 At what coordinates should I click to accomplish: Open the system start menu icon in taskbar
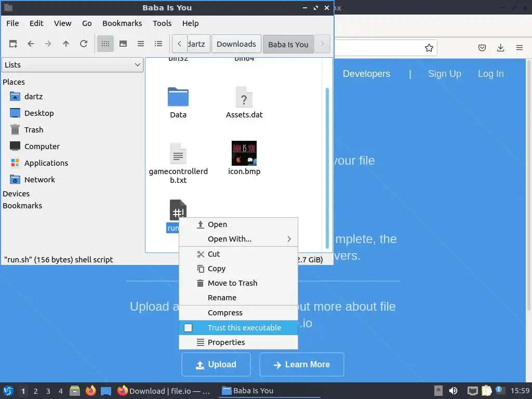(x=8, y=391)
